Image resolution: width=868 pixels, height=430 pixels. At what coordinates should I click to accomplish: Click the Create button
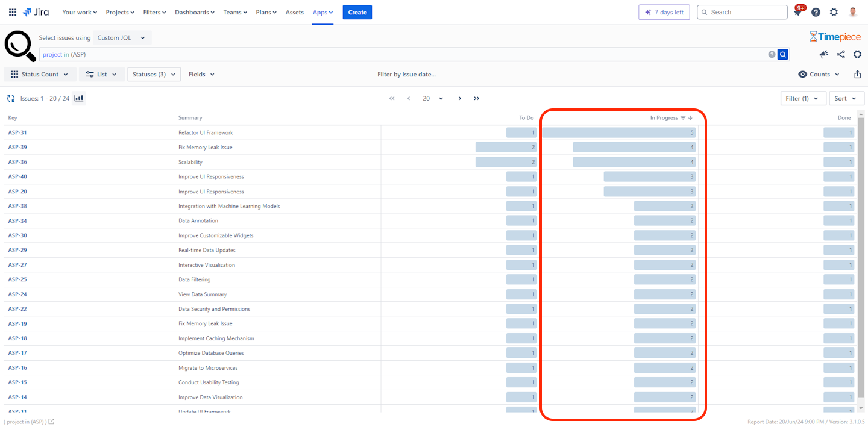(357, 12)
